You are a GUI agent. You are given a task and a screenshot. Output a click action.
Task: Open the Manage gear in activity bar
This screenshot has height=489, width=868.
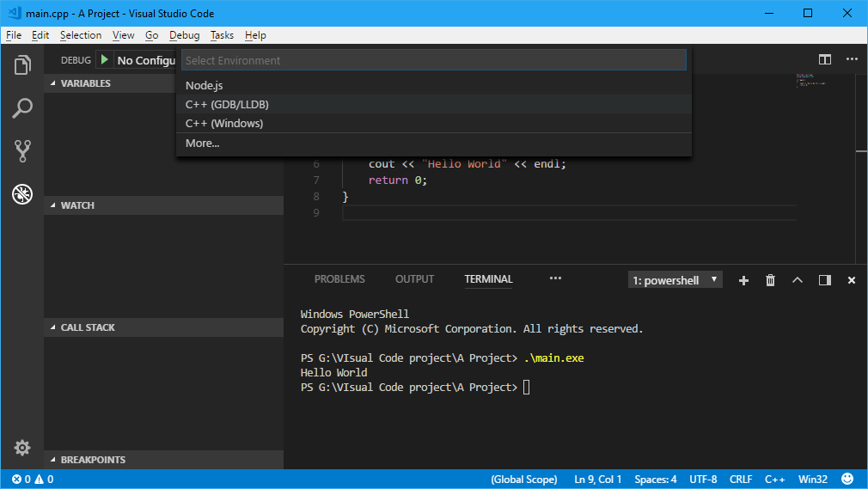tap(22, 447)
